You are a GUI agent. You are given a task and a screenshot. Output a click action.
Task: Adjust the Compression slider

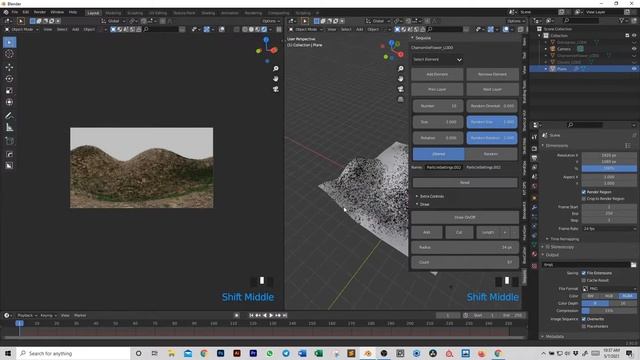[x=609, y=311]
